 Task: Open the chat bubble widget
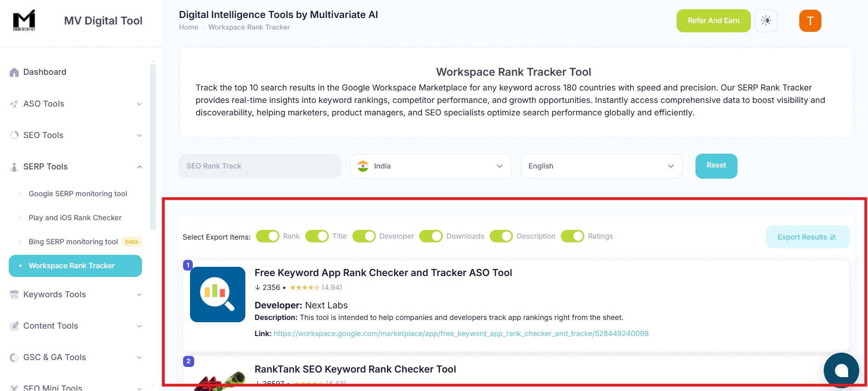[841, 370]
